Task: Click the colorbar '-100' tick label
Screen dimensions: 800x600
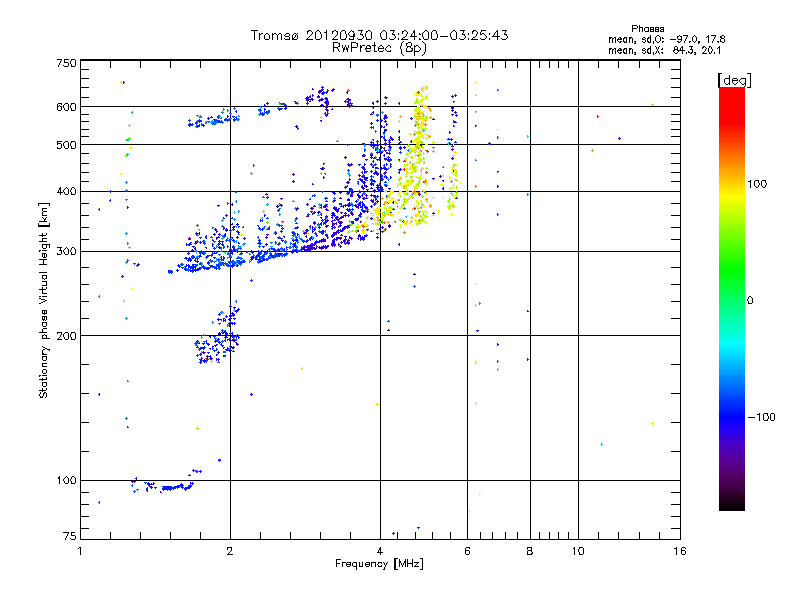Action: tap(761, 417)
